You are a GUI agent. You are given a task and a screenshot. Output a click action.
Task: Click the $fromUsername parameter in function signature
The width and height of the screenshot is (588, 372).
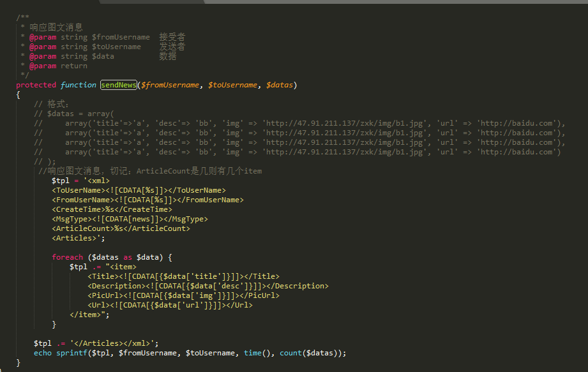(x=171, y=85)
